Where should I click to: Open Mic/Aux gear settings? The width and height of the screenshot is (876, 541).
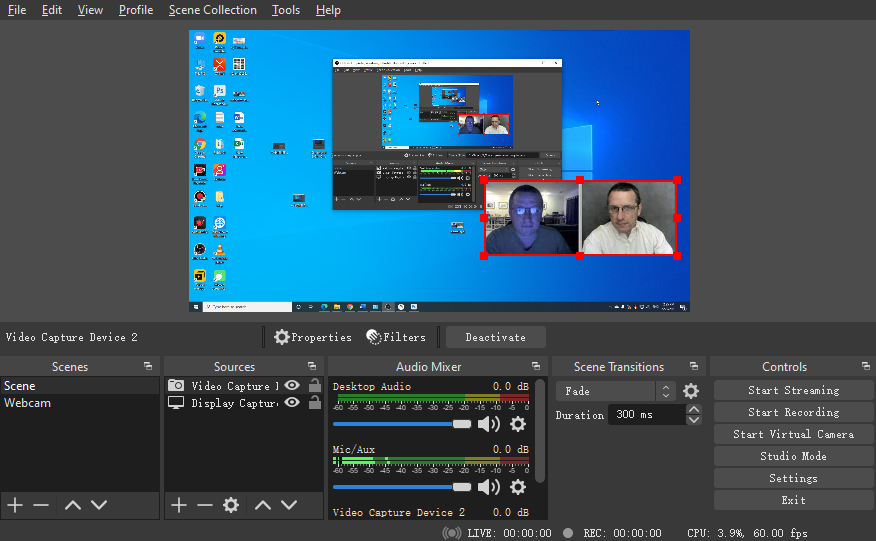pos(518,487)
